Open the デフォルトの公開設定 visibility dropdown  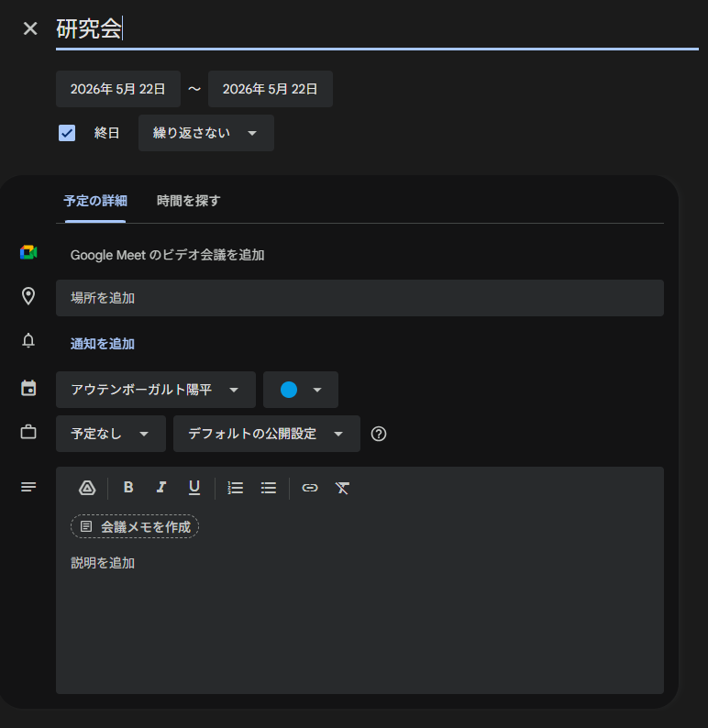coord(266,434)
